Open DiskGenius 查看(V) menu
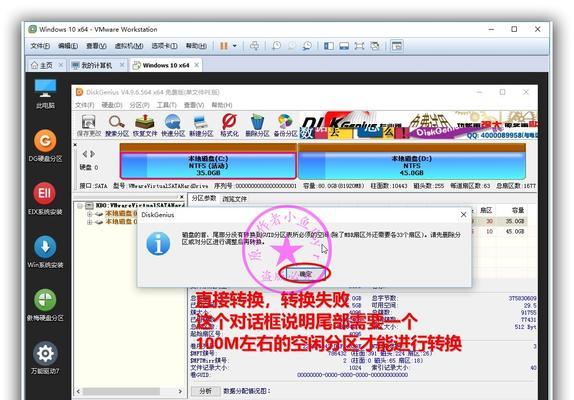574x400 pixels. tap(194, 105)
